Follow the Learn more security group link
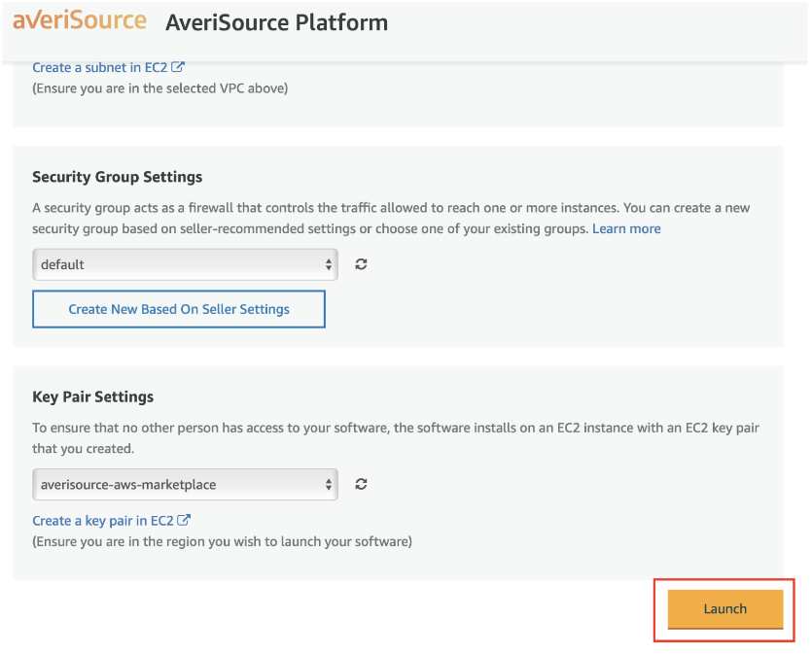Image resolution: width=812 pixels, height=654 pixels. (x=626, y=228)
